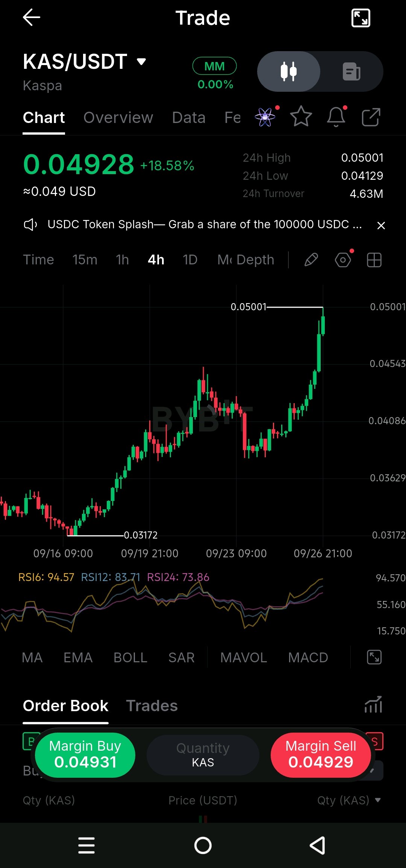Screen dimensions: 406x868
Task: Open the atom-shaped AI assistant icon
Action: 265,117
